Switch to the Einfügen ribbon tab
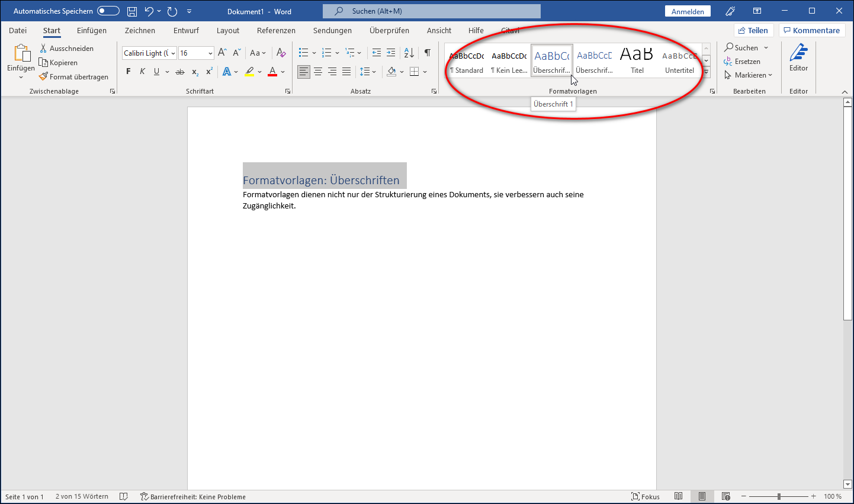Screen dimensions: 854x504 pyautogui.click(x=92, y=30)
